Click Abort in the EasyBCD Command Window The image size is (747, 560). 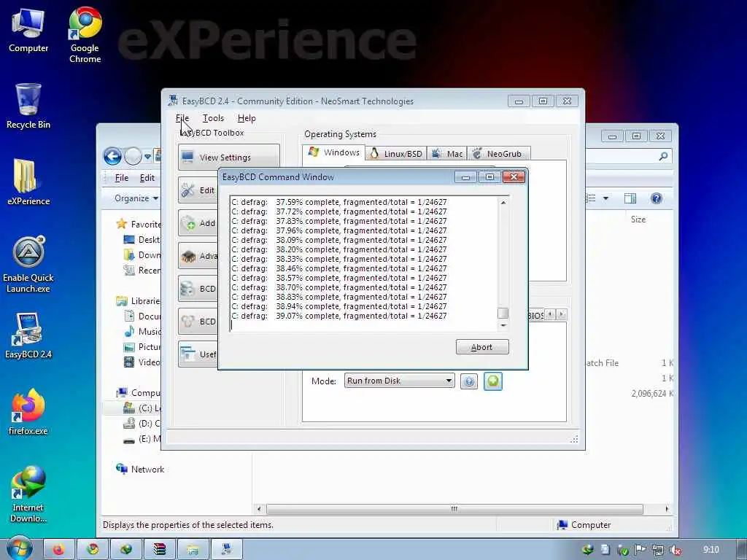[482, 347]
